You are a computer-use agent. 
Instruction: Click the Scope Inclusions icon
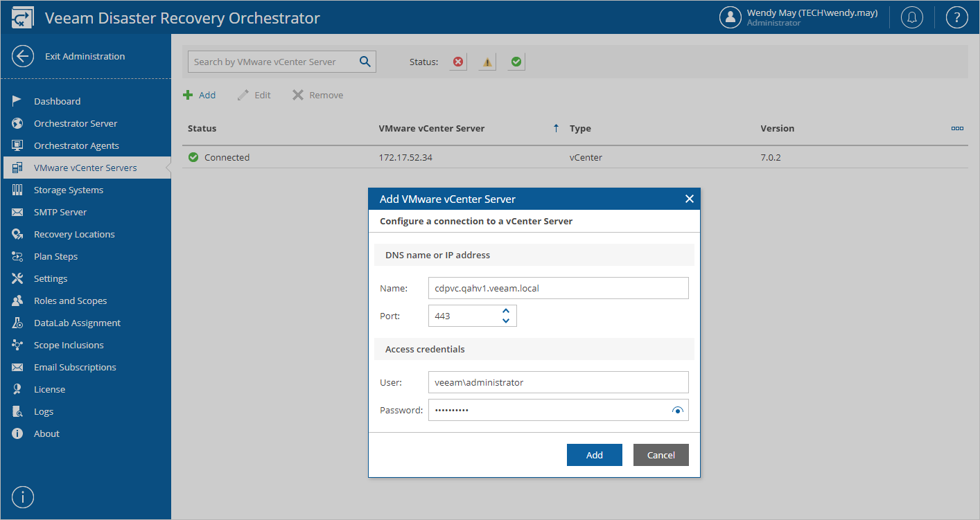click(x=18, y=345)
